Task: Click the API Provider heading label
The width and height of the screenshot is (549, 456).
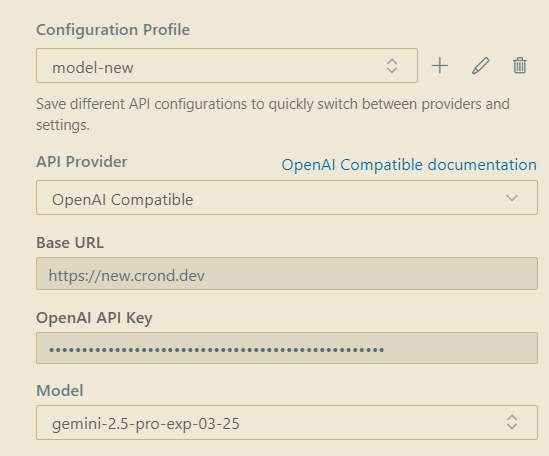Action: 82,162
